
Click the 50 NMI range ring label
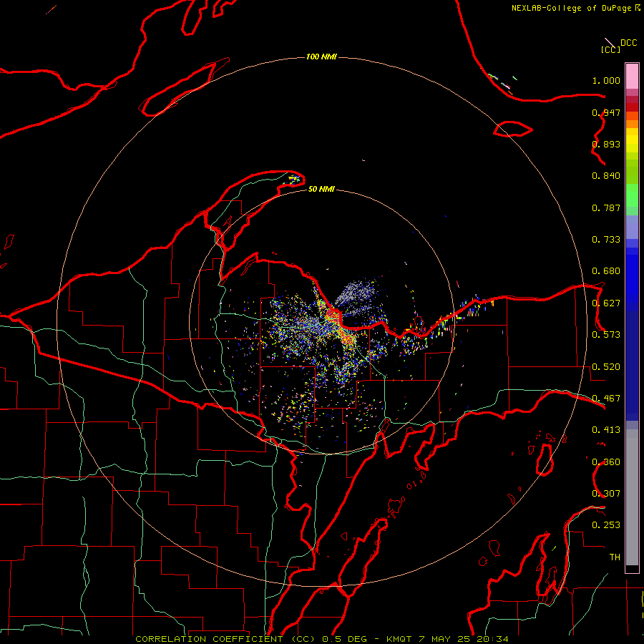tap(321, 190)
